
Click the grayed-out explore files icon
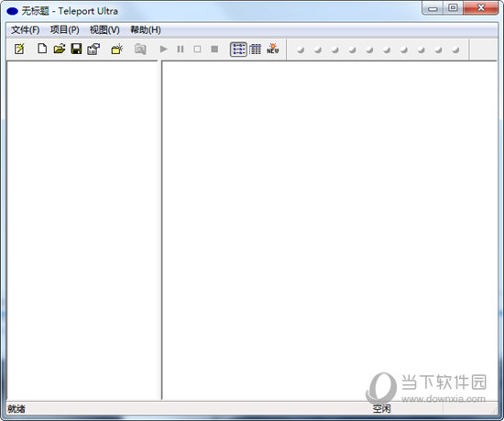pos(140,50)
